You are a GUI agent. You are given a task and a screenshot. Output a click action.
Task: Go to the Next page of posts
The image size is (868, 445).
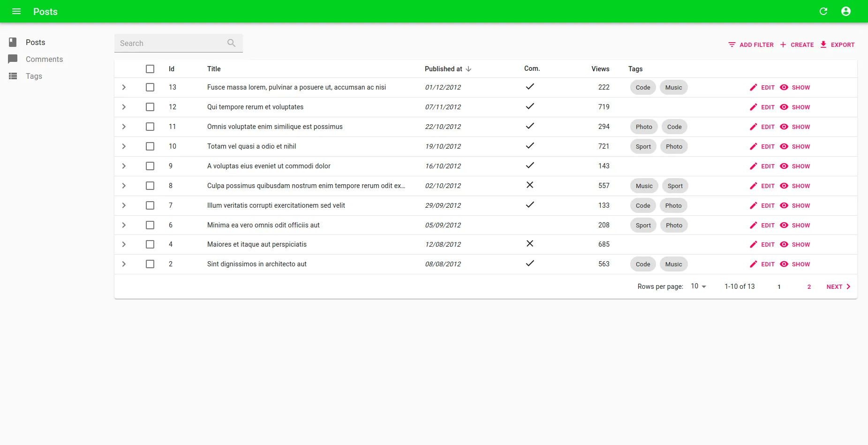838,287
